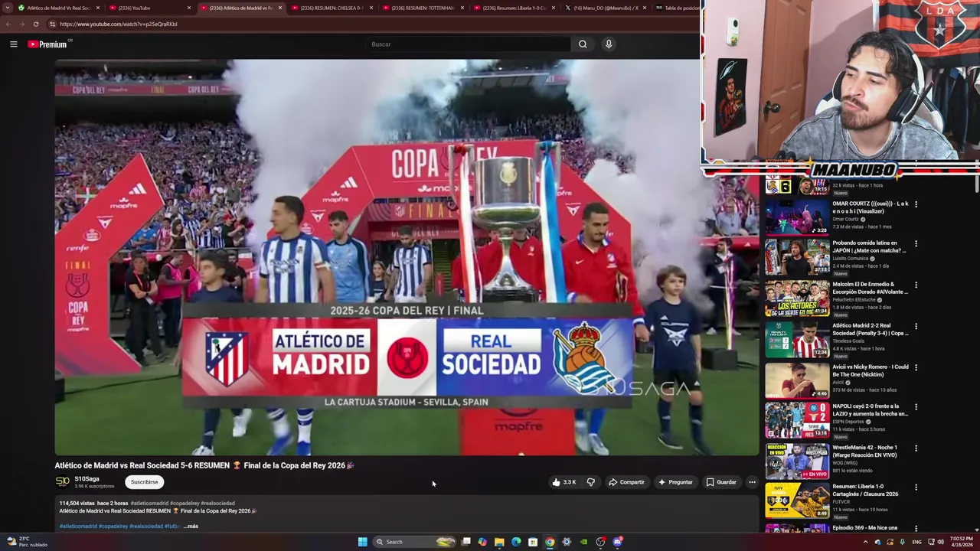This screenshot has width=980, height=551.
Task: Click the video player area
Action: tap(407, 257)
